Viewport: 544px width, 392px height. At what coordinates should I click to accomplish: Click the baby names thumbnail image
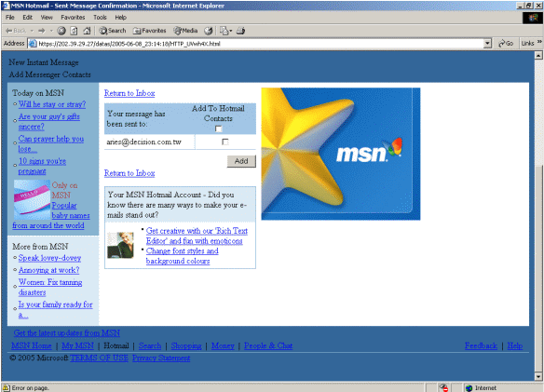tap(32, 200)
